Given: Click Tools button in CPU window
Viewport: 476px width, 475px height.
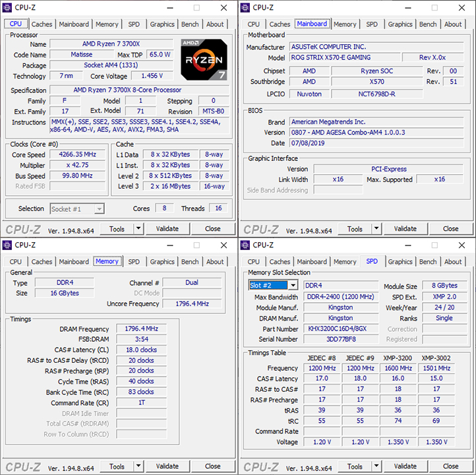Looking at the screenshot, I should click(117, 229).
